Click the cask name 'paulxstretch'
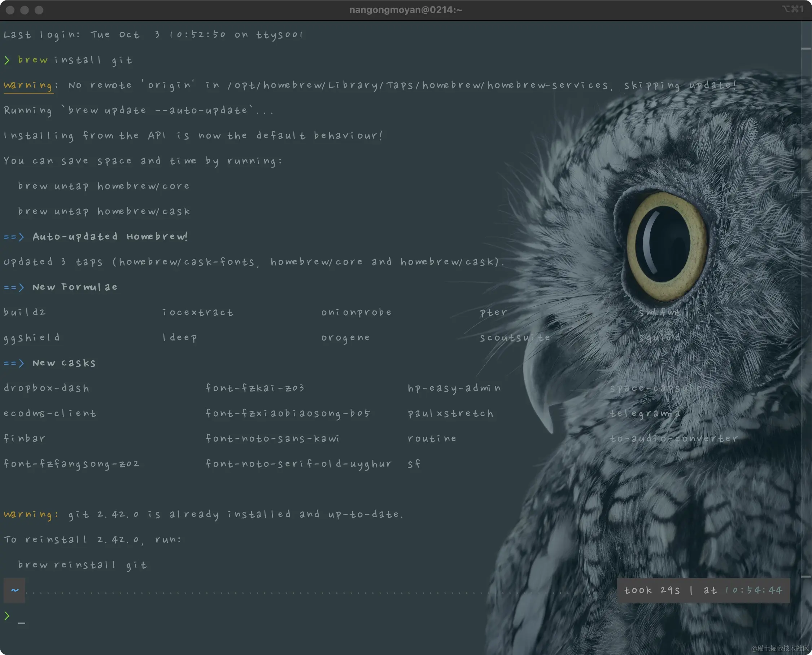This screenshot has height=655, width=812. pos(450,414)
